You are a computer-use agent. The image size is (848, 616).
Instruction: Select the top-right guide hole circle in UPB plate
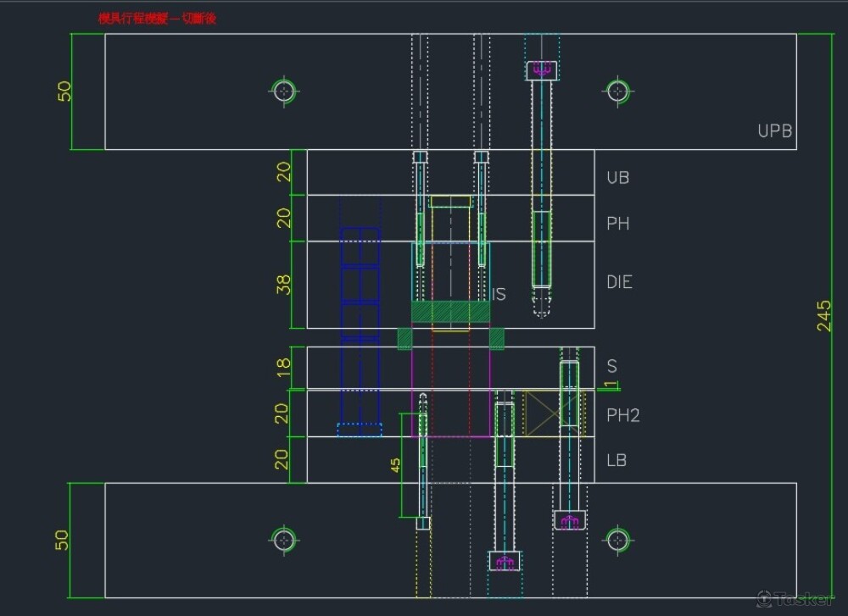[x=617, y=90]
